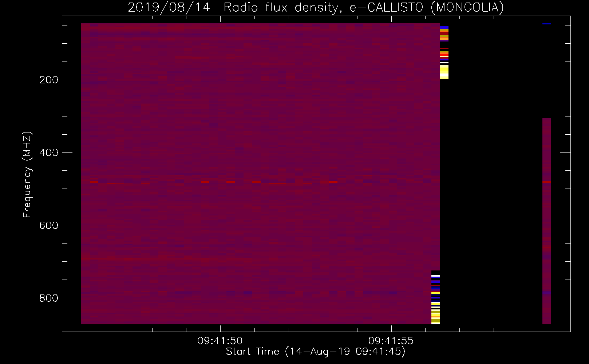The height and width of the screenshot is (364, 589).
Task: Click the 09:41:55 time tick label
Action: [x=391, y=341]
